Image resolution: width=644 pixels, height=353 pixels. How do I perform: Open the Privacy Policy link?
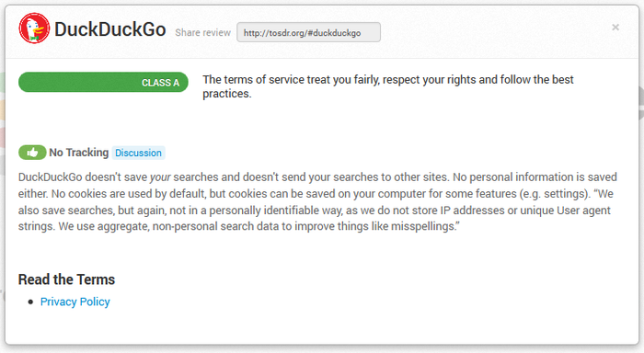click(75, 302)
